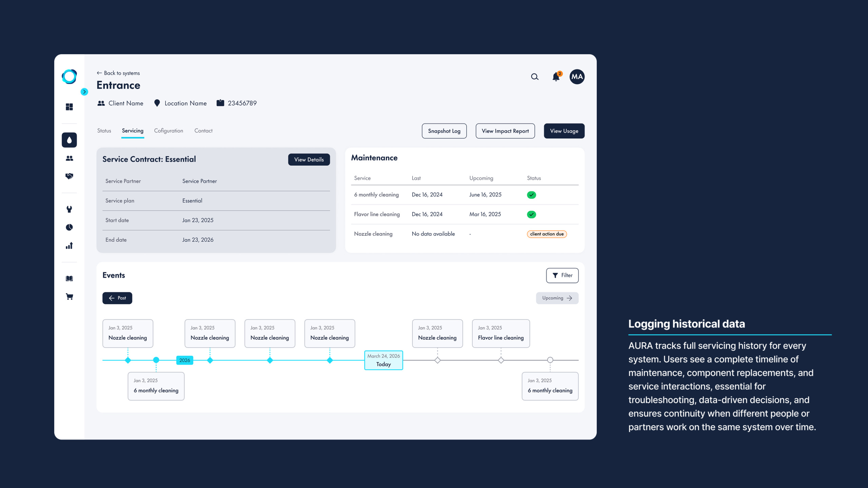Select the handshake partners icon
Screen dimensions: 868x488
[69, 176]
